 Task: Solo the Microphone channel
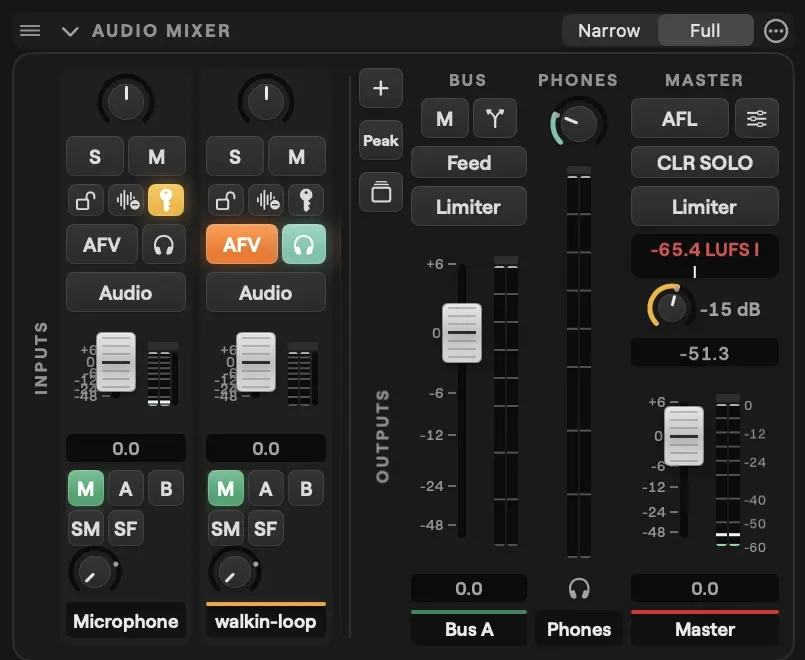tap(95, 157)
